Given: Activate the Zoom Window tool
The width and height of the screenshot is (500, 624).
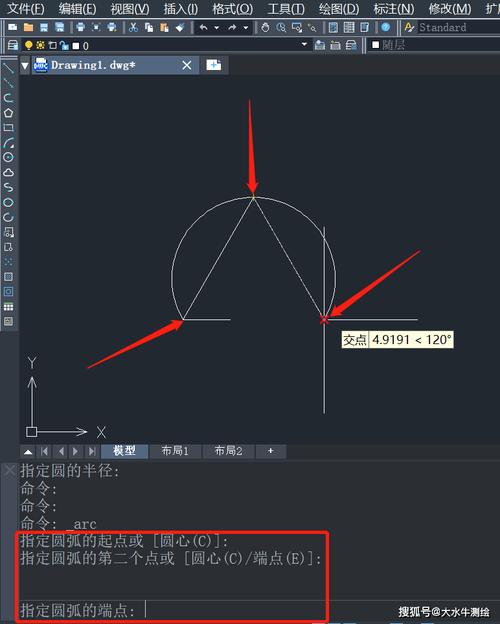Looking at the screenshot, I should click(297, 27).
